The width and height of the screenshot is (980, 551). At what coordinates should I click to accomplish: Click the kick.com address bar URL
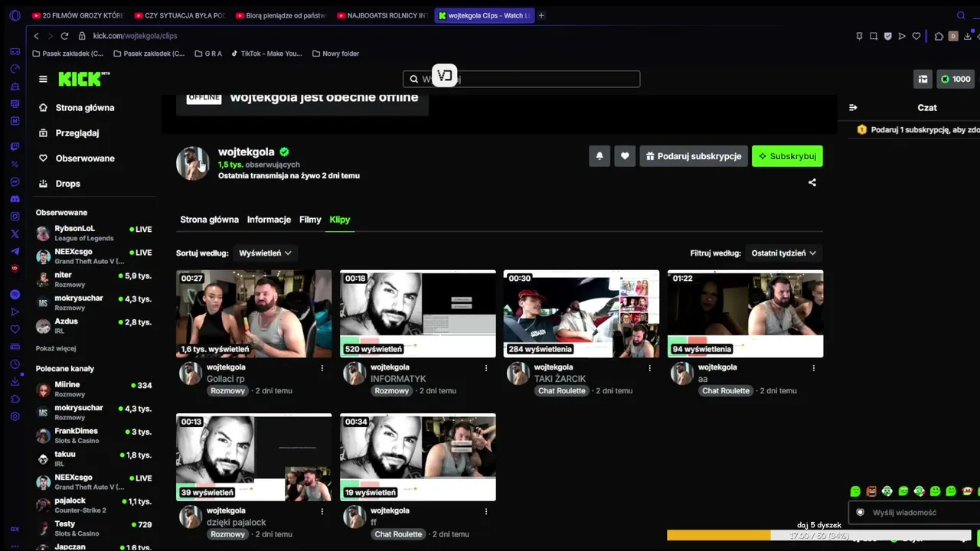pos(135,36)
